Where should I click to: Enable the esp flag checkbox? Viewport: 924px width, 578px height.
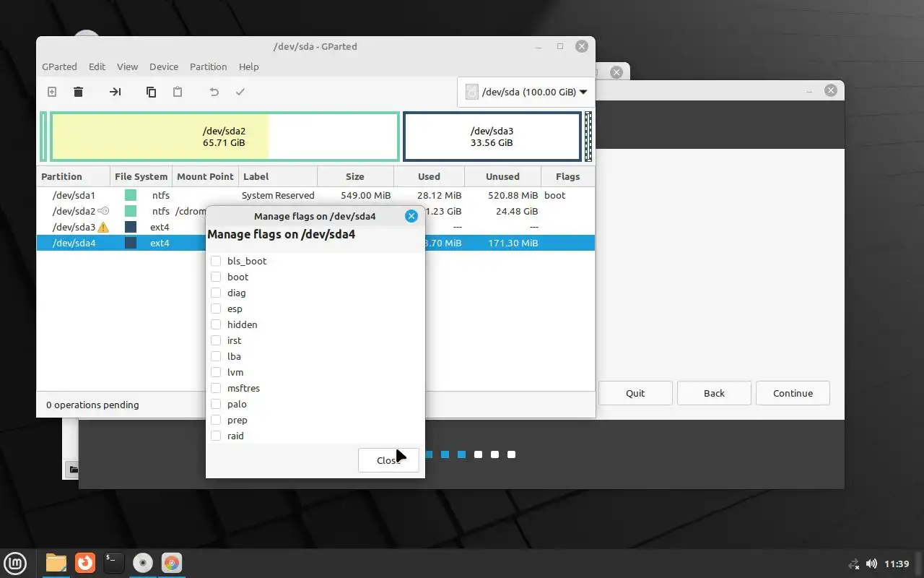(216, 309)
